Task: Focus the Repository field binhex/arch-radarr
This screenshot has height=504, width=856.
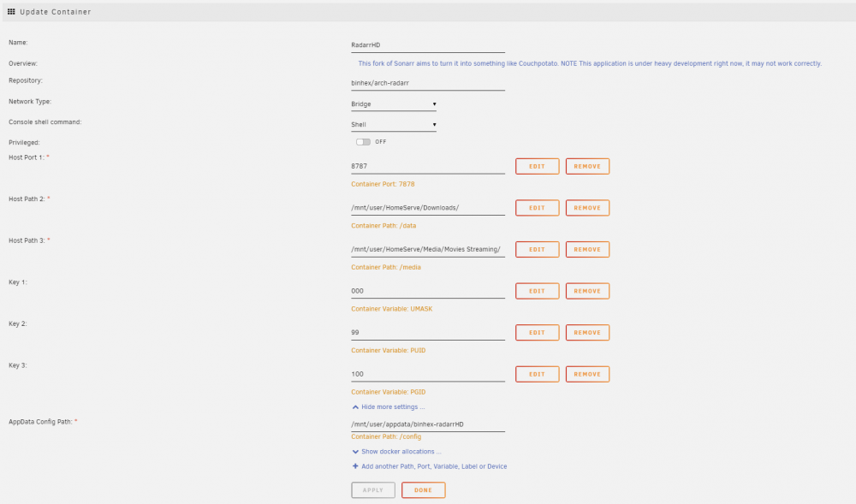Action: click(427, 84)
